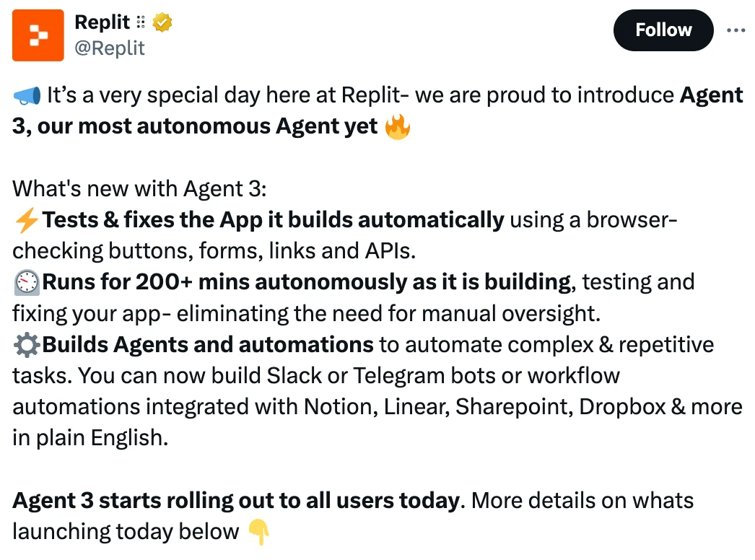Open the @Replit handle link
The width and height of the screenshot is (755, 560).
click(110, 48)
